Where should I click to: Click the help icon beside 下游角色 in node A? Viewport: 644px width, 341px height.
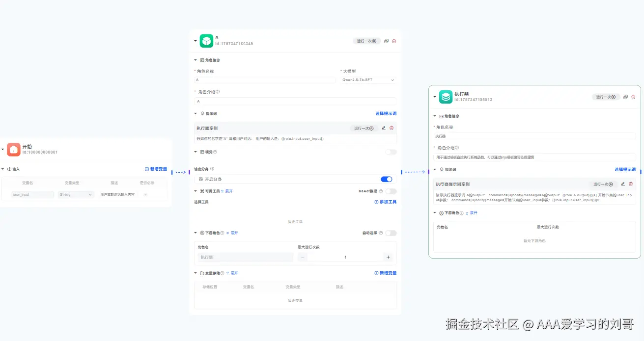(x=223, y=233)
